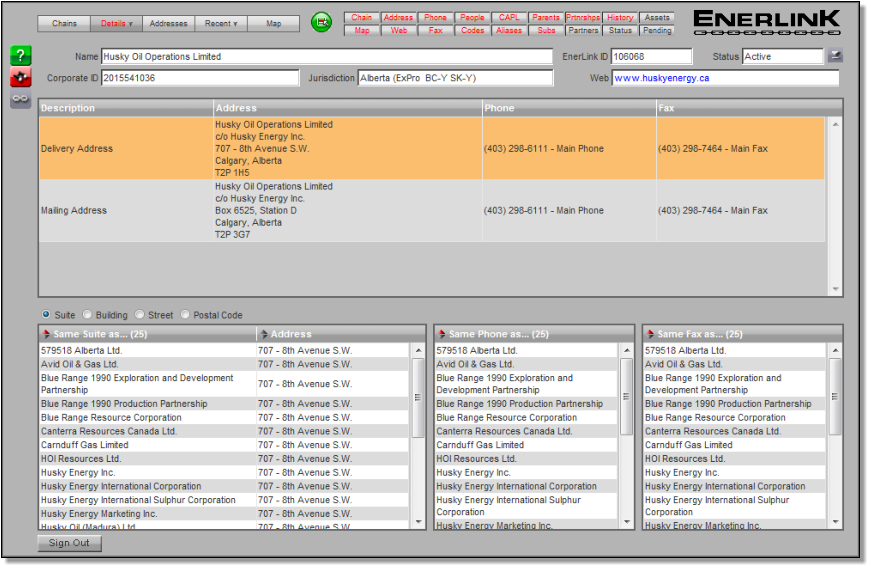This screenshot has width=871, height=569.
Task: Click the Aliases button
Action: (x=509, y=30)
